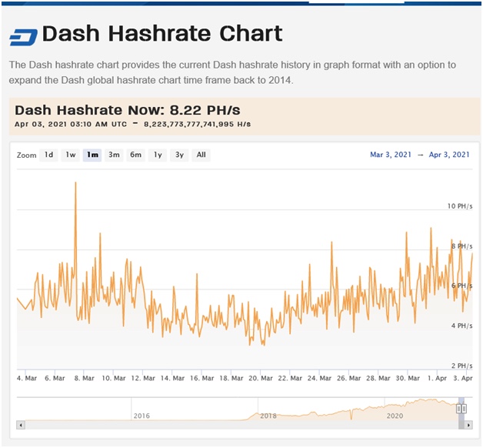Viewport: 483px width, 448px height.
Task: Click 2018 in the navigator timeline
Action: (268, 416)
